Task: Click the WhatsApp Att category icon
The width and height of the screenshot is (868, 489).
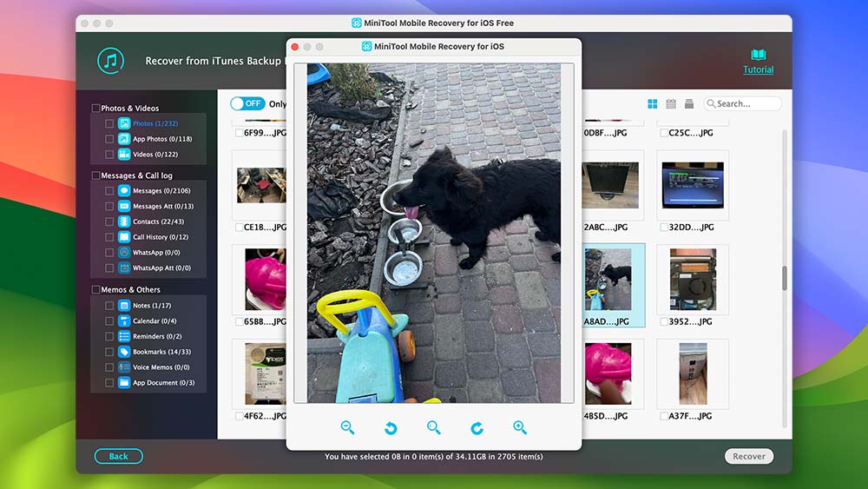Action: coord(124,268)
